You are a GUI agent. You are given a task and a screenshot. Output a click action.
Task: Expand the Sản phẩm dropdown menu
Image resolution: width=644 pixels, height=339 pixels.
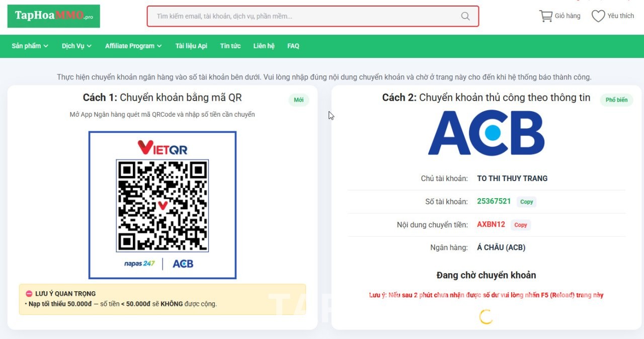30,46
